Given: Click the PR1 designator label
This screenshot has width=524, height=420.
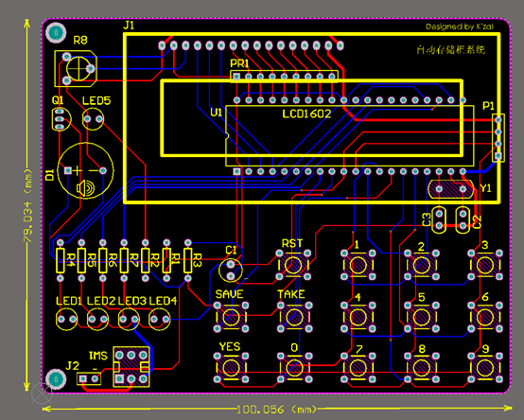Looking at the screenshot, I should pos(239,63).
